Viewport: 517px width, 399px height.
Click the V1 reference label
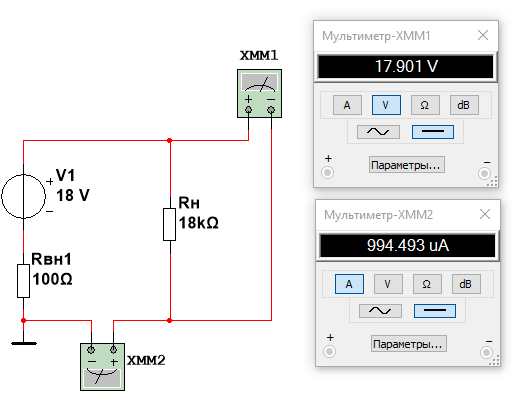[x=65, y=175]
